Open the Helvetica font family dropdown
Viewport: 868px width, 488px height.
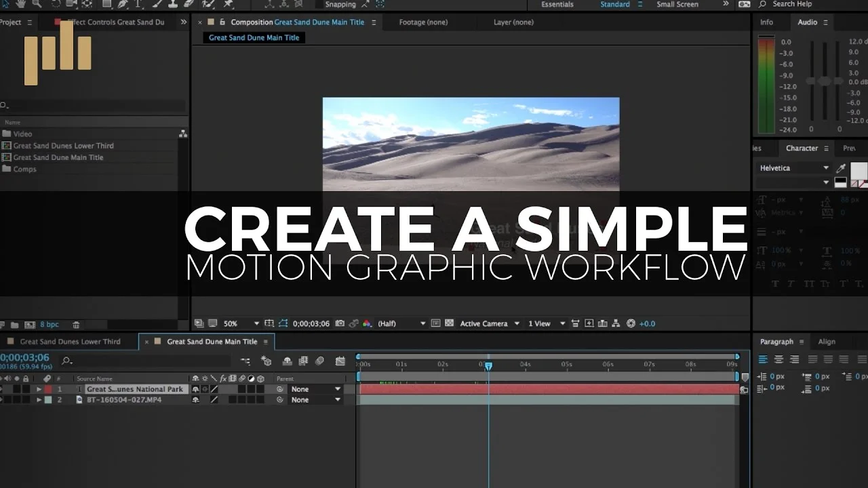(x=793, y=168)
